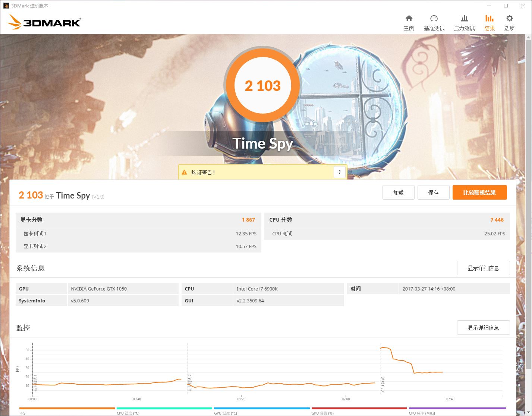Click SystemInfo version v5.0.609

[x=80, y=301]
